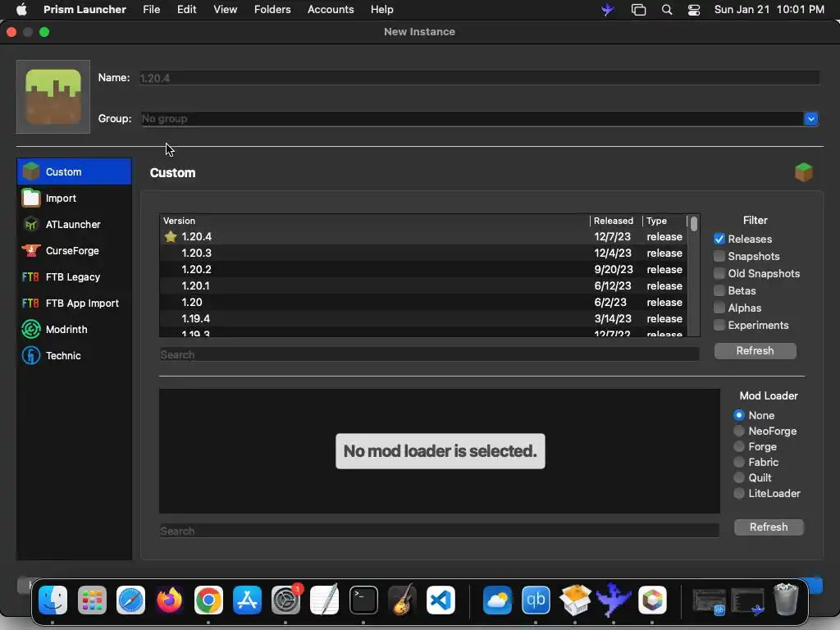Launch Safari from the dock
The image size is (840, 630).
coord(130,600)
